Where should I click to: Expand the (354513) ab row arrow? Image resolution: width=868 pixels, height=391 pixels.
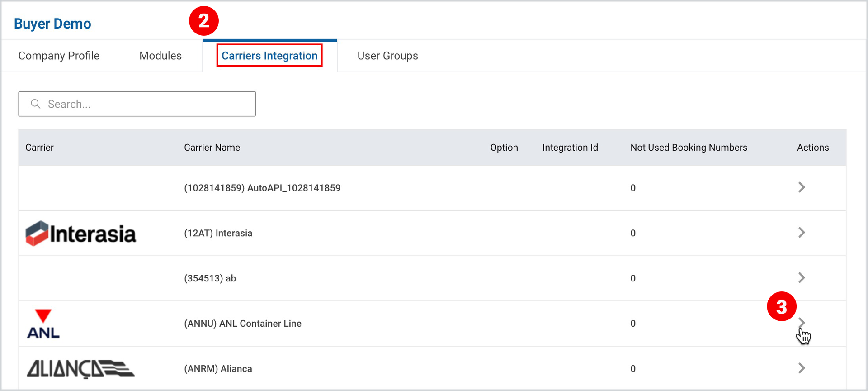[802, 278]
